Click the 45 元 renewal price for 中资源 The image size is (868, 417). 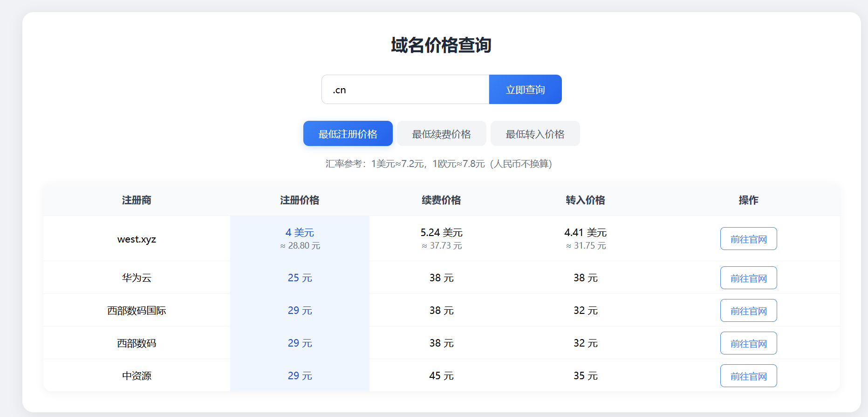(441, 376)
